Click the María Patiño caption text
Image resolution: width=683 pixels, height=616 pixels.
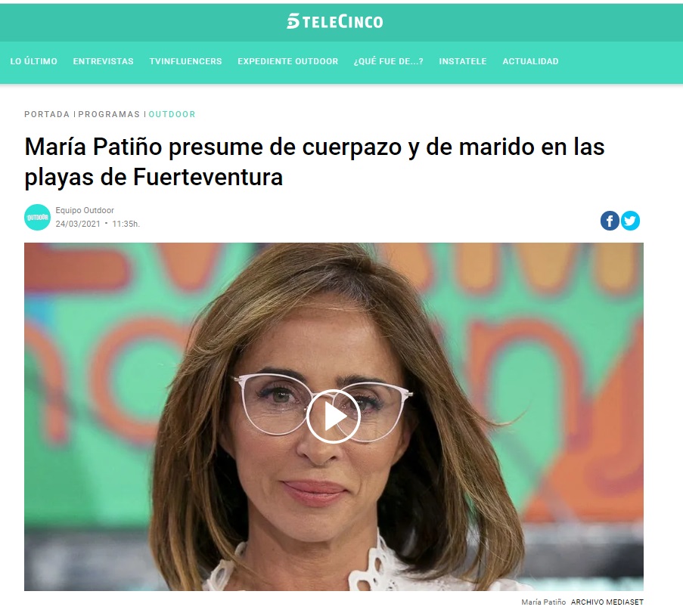(x=544, y=602)
